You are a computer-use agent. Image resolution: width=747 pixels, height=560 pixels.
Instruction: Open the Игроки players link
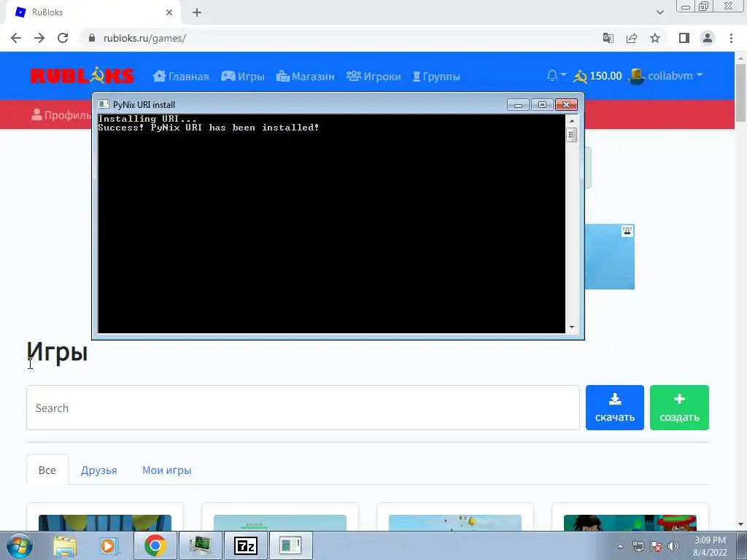click(373, 76)
